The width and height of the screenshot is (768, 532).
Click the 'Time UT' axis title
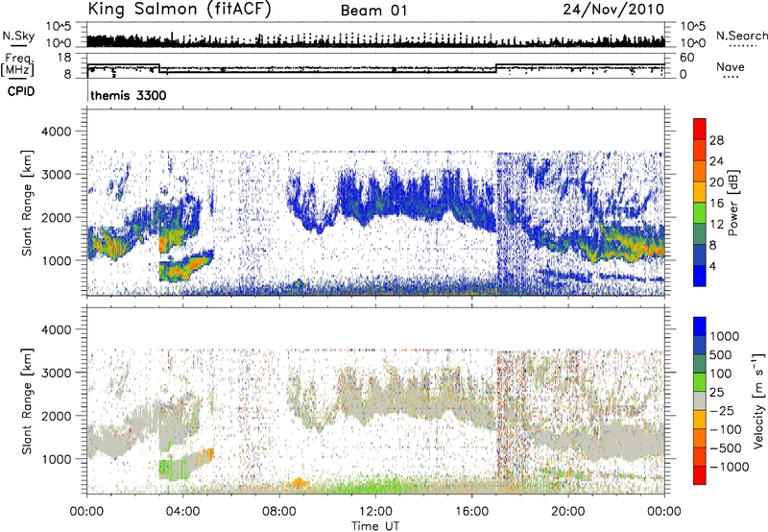coord(375,526)
